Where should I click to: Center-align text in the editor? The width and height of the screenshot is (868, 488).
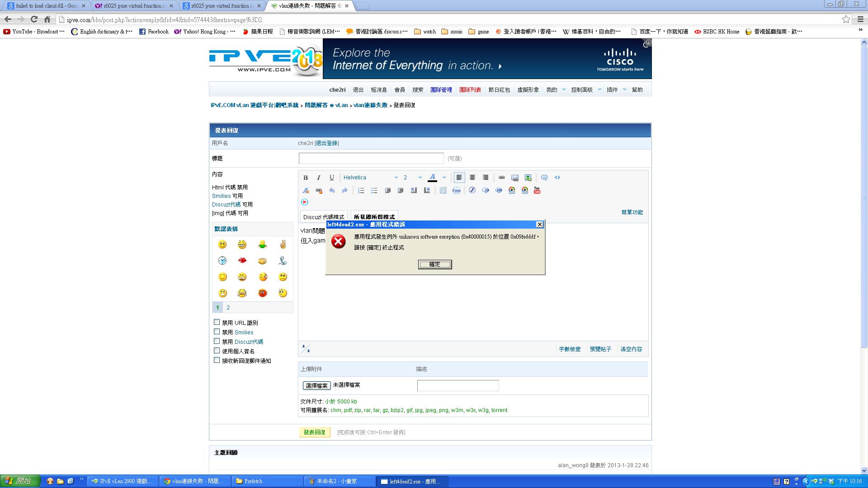[472, 178]
